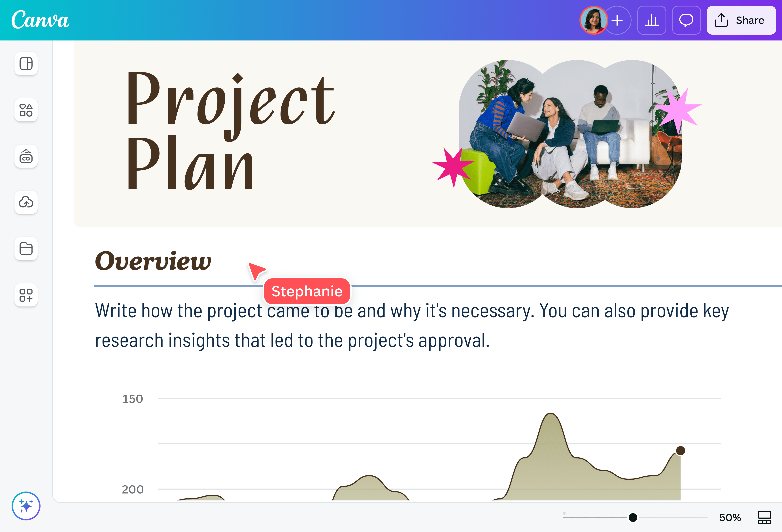Open the Design panel in the sidebar
Screen dimensions: 782x532
(26, 64)
